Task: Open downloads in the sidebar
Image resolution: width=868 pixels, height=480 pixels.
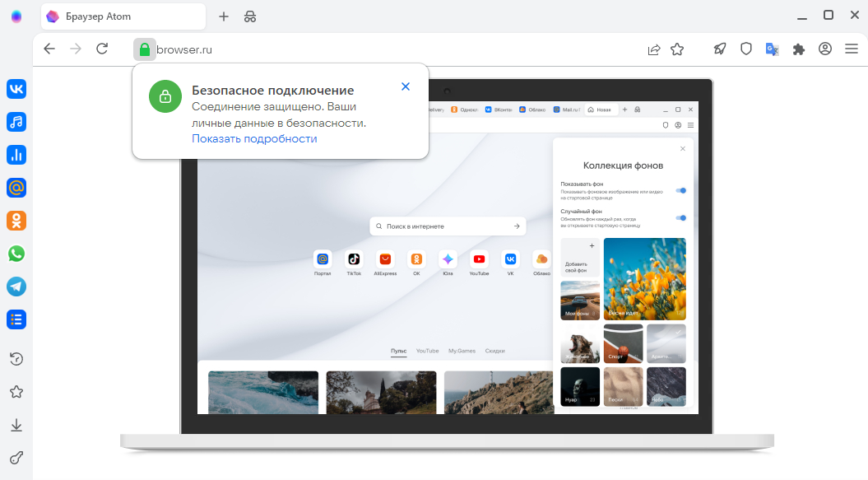Action: [16, 425]
